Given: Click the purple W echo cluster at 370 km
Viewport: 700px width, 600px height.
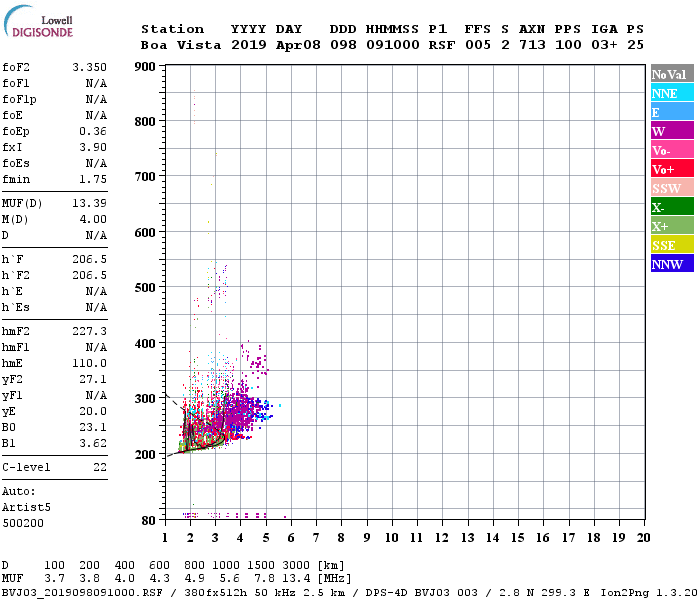Looking at the screenshot, I should (258, 362).
